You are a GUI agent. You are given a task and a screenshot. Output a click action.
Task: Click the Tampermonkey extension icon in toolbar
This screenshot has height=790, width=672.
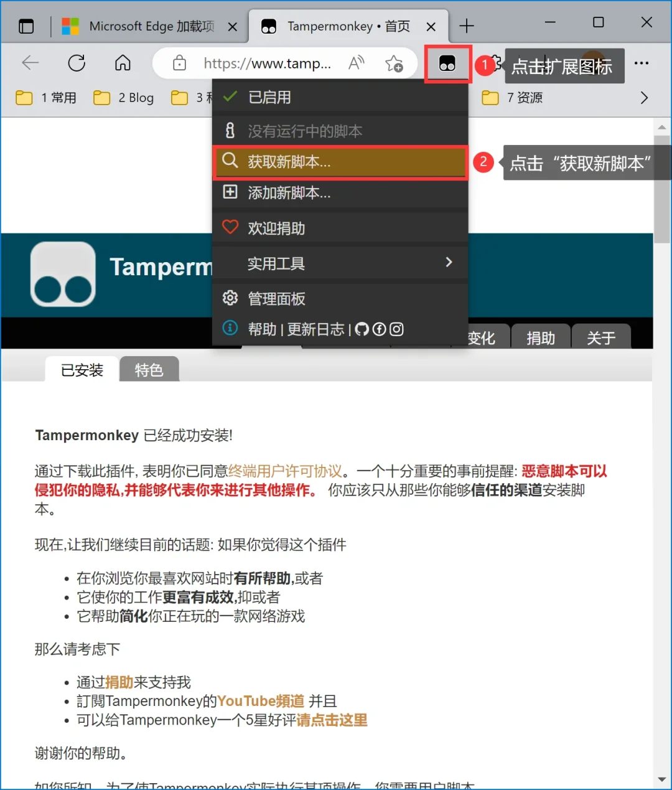(x=447, y=63)
